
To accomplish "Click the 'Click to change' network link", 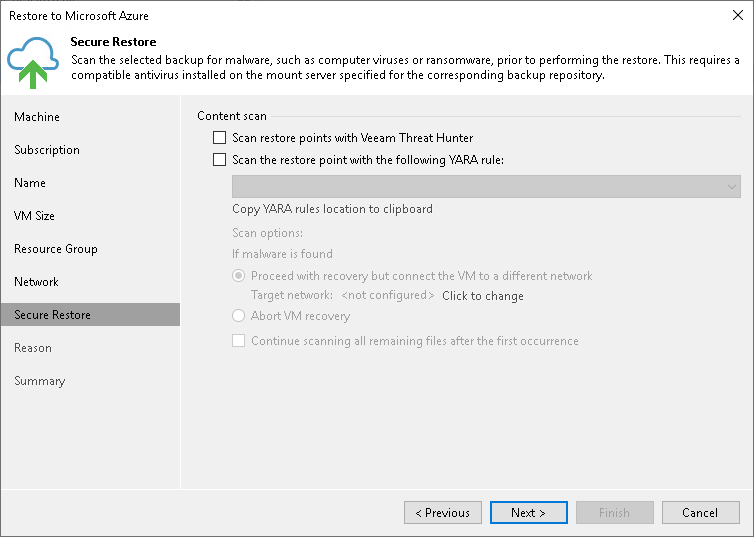I will point(483,296).
